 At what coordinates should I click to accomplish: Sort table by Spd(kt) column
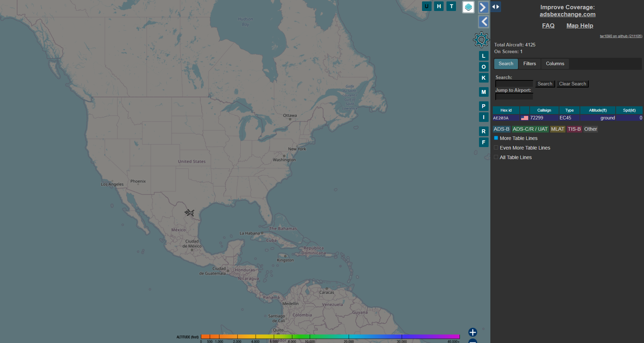coord(629,110)
